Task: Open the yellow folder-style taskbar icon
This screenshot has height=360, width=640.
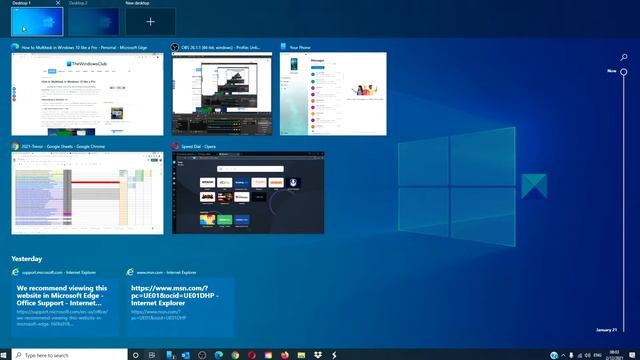Action: (x=301, y=355)
